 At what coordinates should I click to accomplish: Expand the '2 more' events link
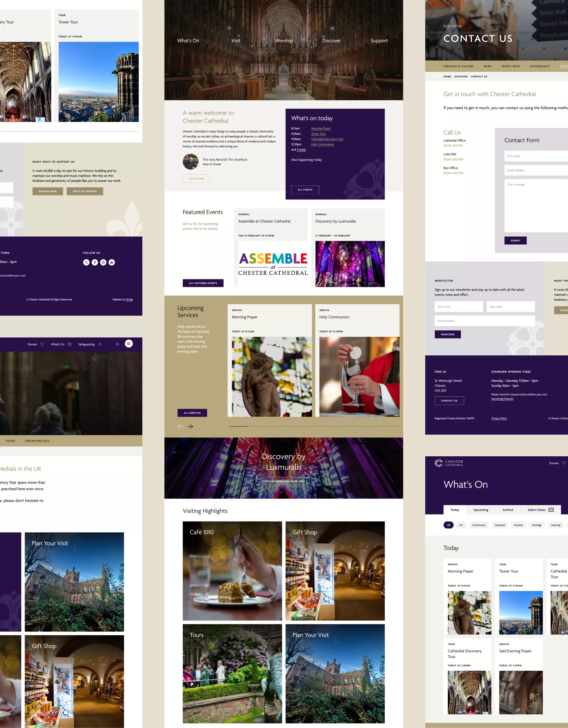301,150
